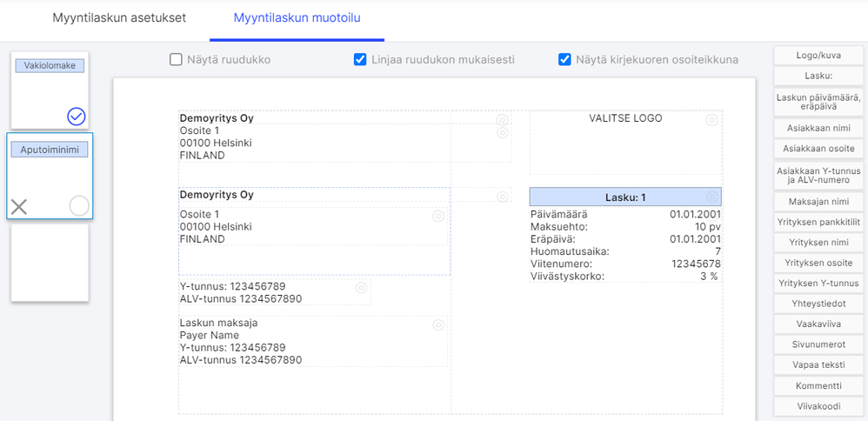Switch to Myyntilaskun asetukset tab
Screen dimensions: 868x421
pyautogui.click(x=119, y=17)
